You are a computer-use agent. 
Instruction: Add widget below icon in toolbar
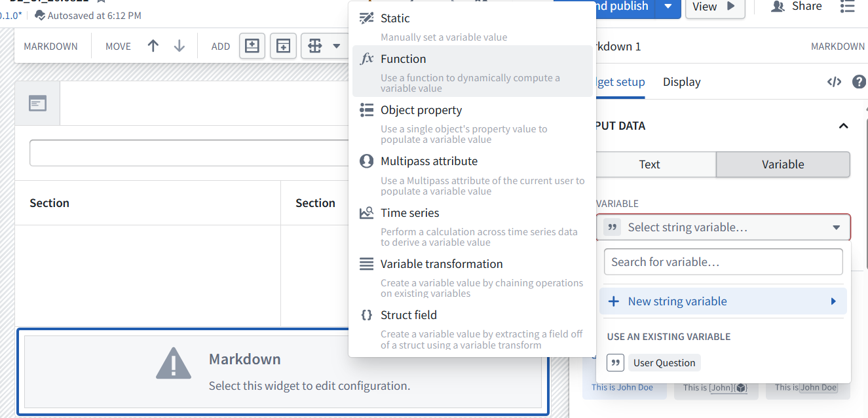click(283, 46)
